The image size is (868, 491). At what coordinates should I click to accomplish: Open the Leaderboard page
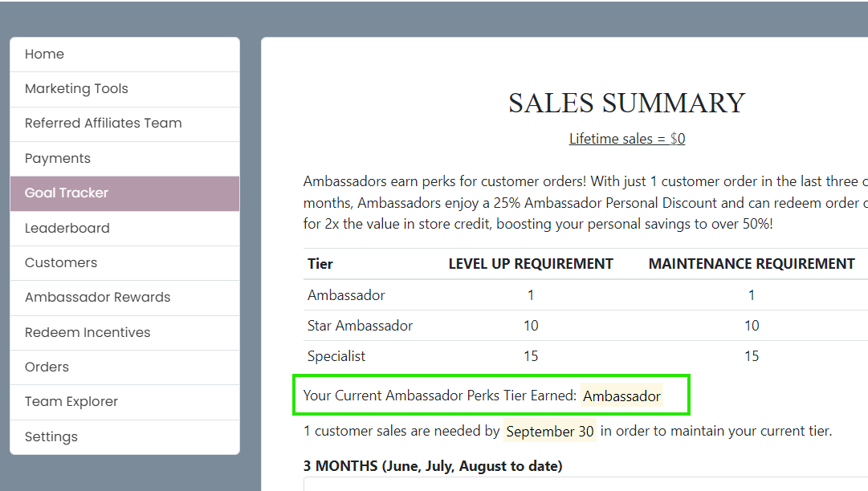[67, 229]
